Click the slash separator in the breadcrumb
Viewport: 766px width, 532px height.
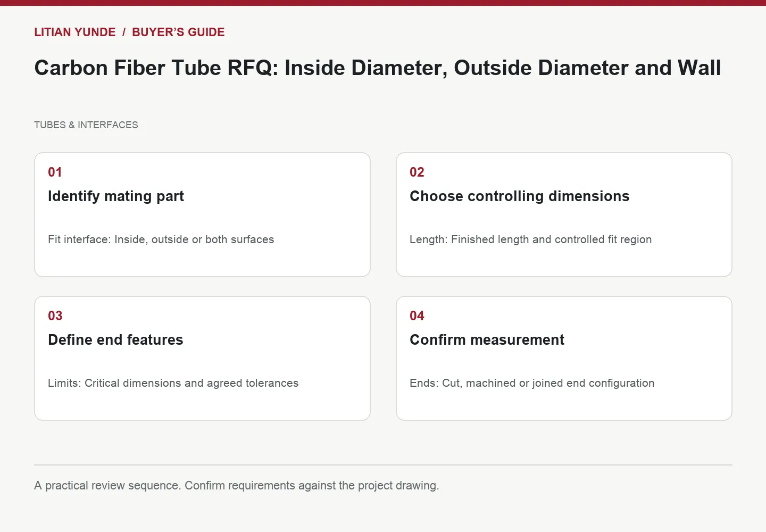pos(124,32)
